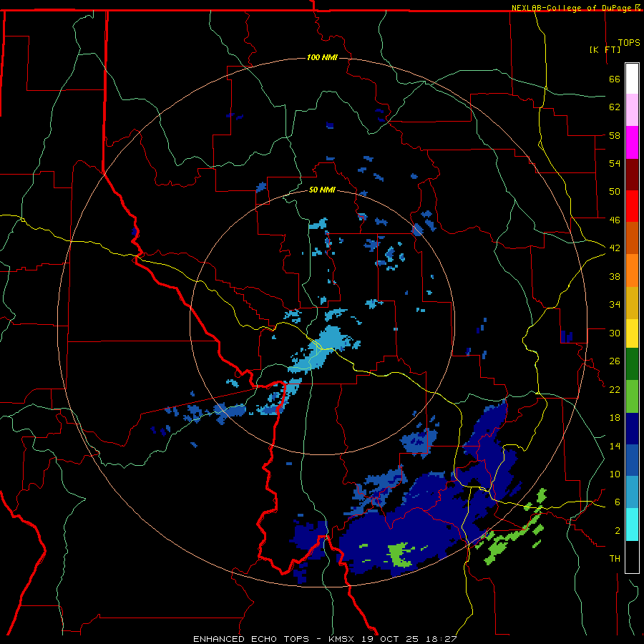Click the "42" legend value
The width and height of the screenshot is (644, 644).
point(615,248)
